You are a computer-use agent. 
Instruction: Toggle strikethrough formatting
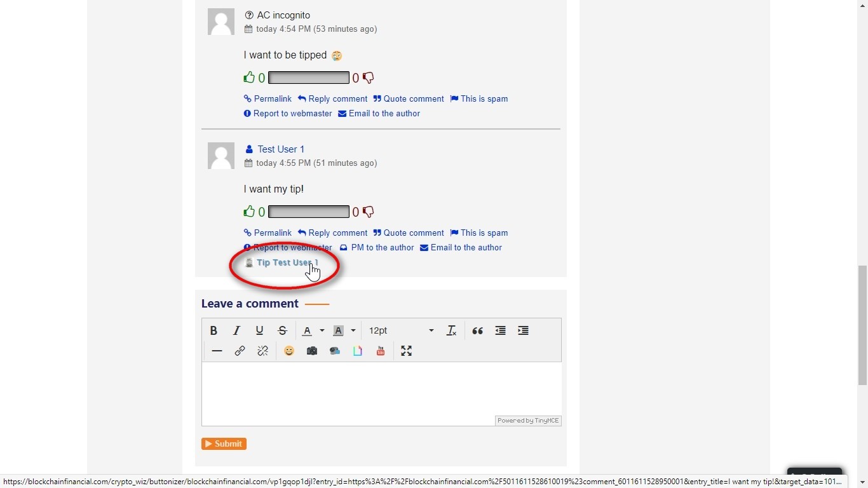pos(283,330)
